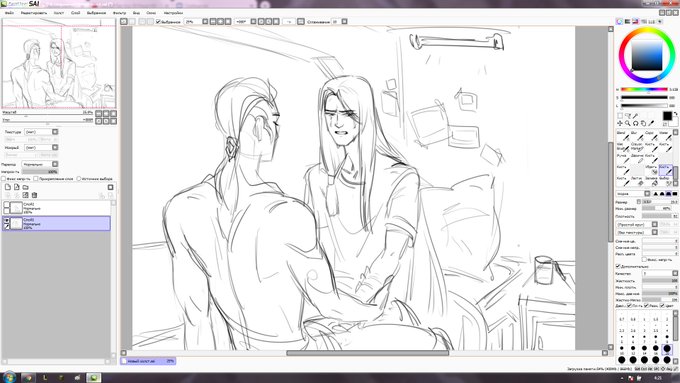
Task: Open the Текстура dropdown
Action: [x=41, y=132]
